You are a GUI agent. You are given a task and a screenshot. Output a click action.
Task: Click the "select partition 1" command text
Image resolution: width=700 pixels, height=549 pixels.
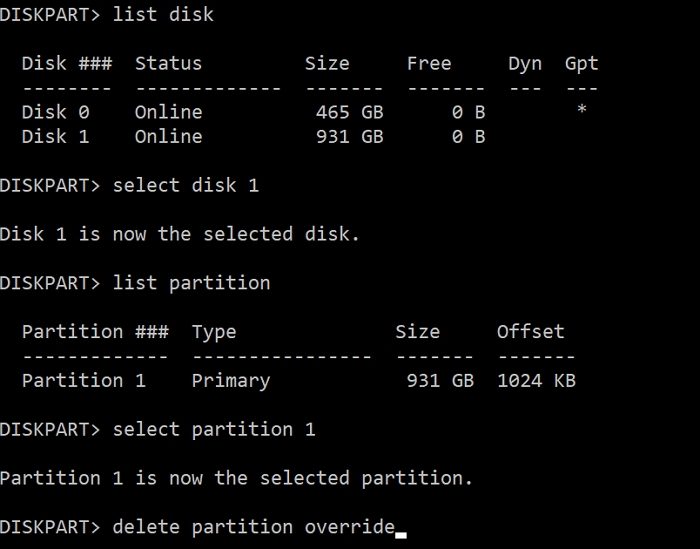(x=214, y=429)
